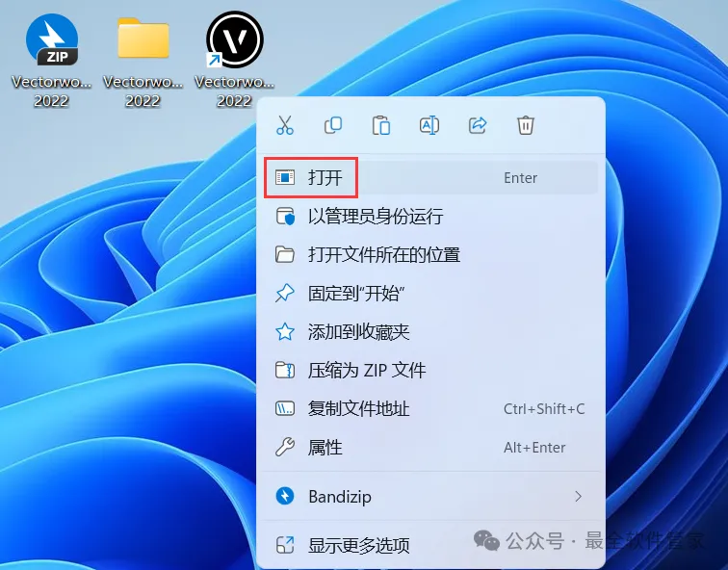
Task: Click the Delete trash can icon
Action: pyautogui.click(x=526, y=125)
